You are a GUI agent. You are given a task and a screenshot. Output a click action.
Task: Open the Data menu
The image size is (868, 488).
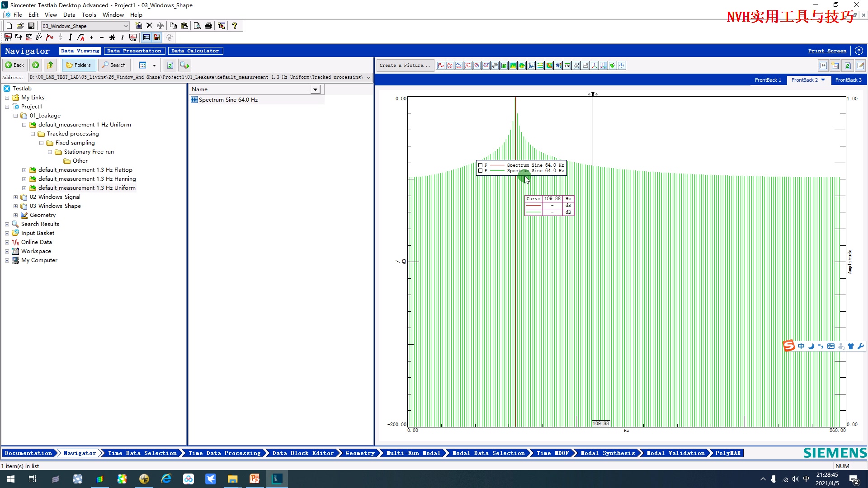[69, 14]
